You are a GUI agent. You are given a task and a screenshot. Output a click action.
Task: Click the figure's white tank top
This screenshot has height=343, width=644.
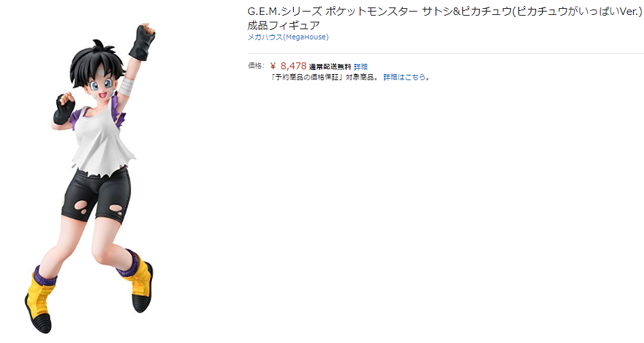(x=102, y=142)
